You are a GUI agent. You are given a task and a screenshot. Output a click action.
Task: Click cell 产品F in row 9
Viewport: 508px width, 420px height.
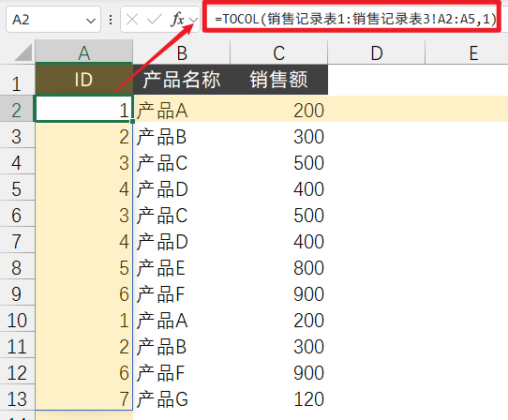pos(182,292)
